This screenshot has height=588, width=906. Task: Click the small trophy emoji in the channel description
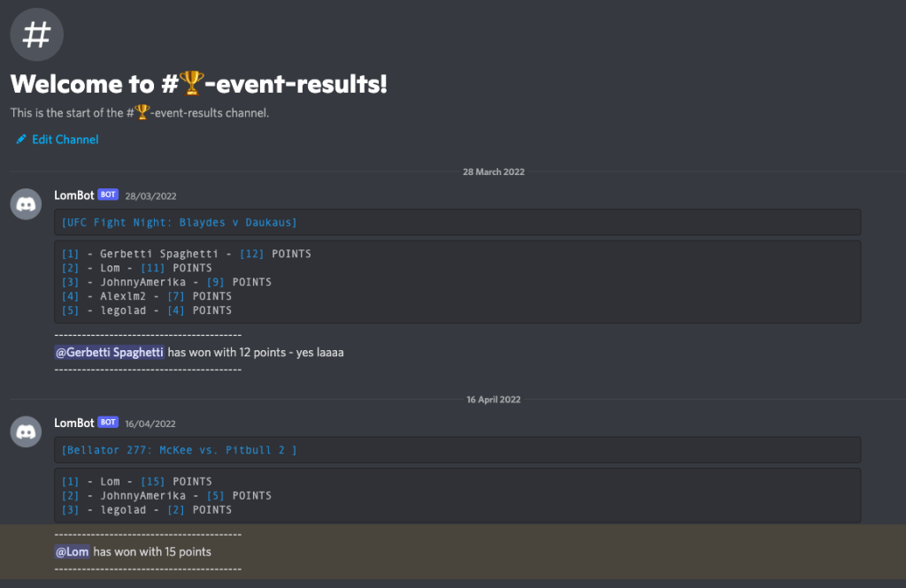click(x=142, y=112)
